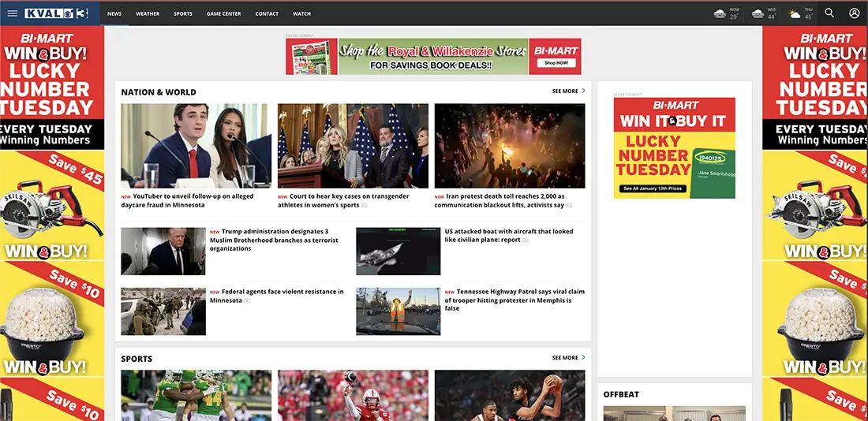The image size is (868, 421).
Task: Click video icon after Federal agents headline
Action: coord(248,300)
